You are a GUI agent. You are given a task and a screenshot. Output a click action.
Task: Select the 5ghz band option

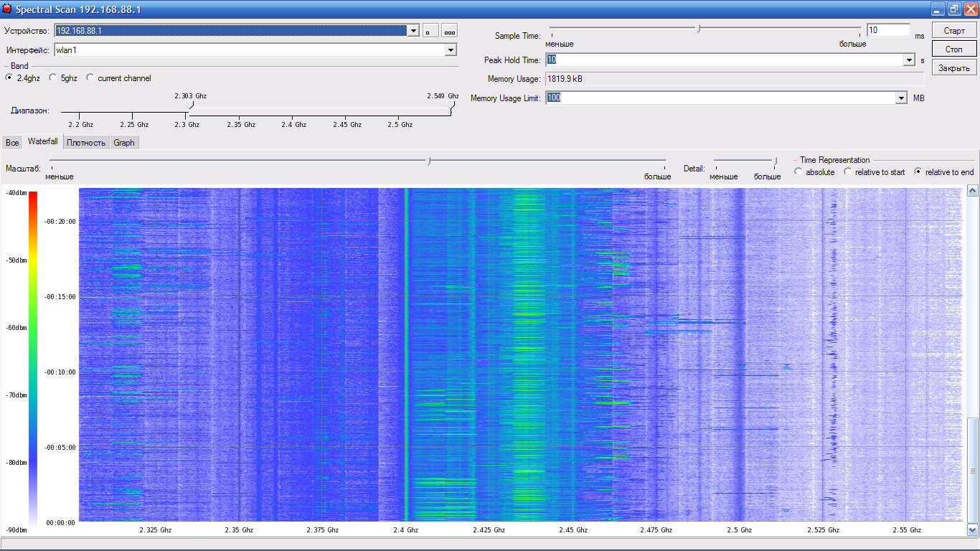(x=53, y=77)
